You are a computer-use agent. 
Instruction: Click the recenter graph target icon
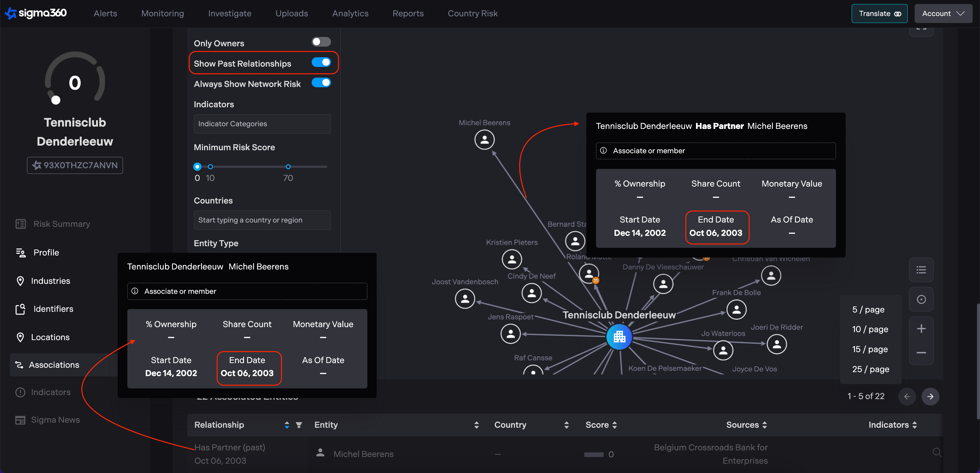pyautogui.click(x=921, y=299)
